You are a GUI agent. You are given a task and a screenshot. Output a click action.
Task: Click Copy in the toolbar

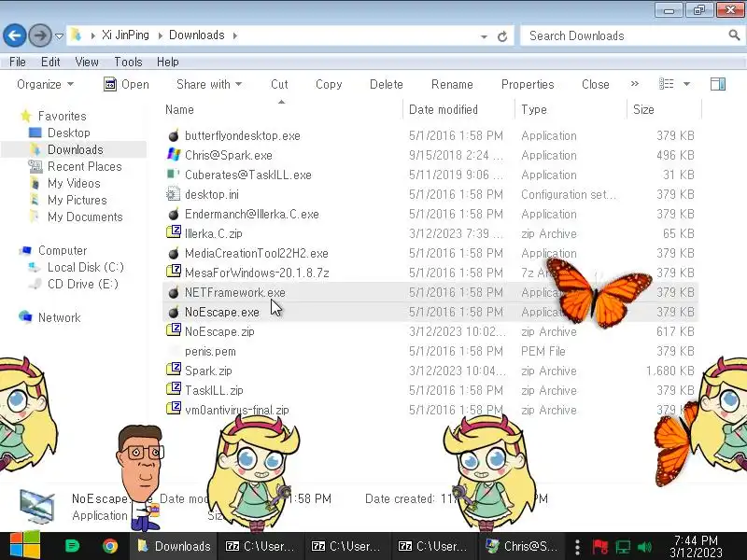329,84
